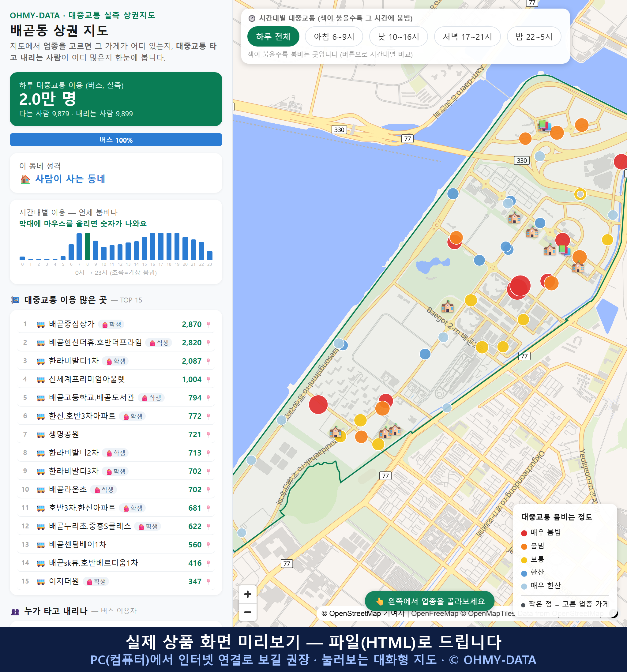Switch to 저녁 17~21시 time filter
Screen dimensions: 627x672
pos(467,36)
